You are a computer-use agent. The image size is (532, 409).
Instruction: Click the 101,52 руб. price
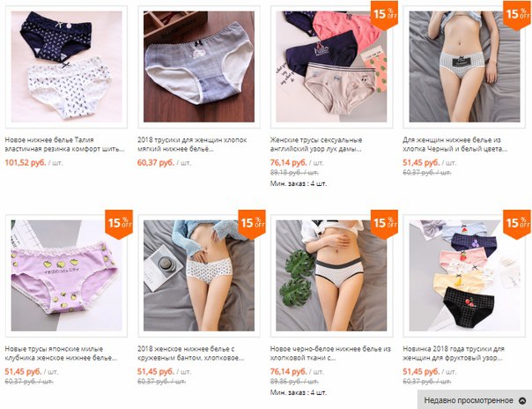[26, 162]
